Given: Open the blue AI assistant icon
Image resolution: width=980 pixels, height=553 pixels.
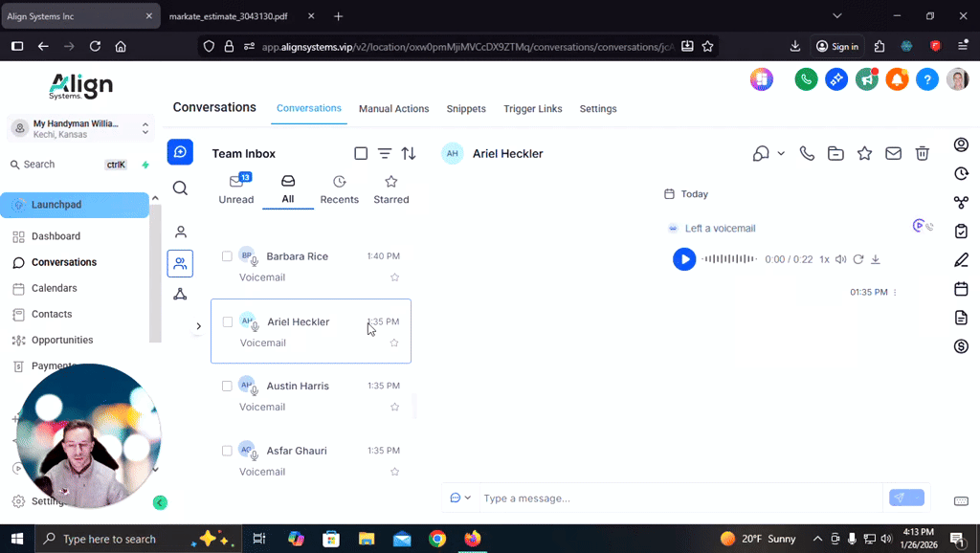Looking at the screenshot, I should [836, 79].
